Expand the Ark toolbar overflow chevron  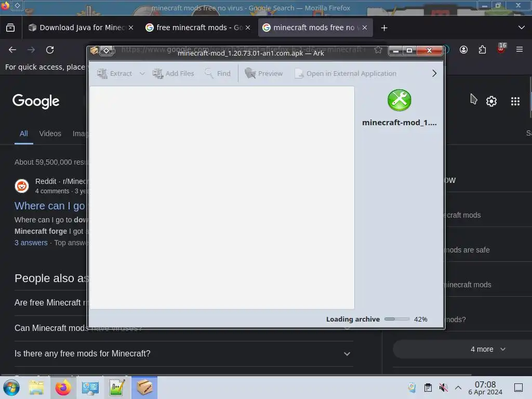pos(434,73)
